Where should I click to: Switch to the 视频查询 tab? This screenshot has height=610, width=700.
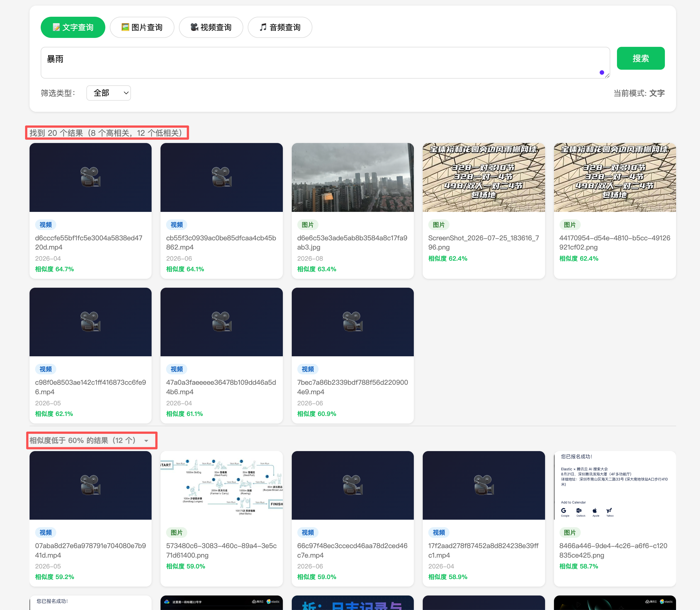tap(211, 27)
